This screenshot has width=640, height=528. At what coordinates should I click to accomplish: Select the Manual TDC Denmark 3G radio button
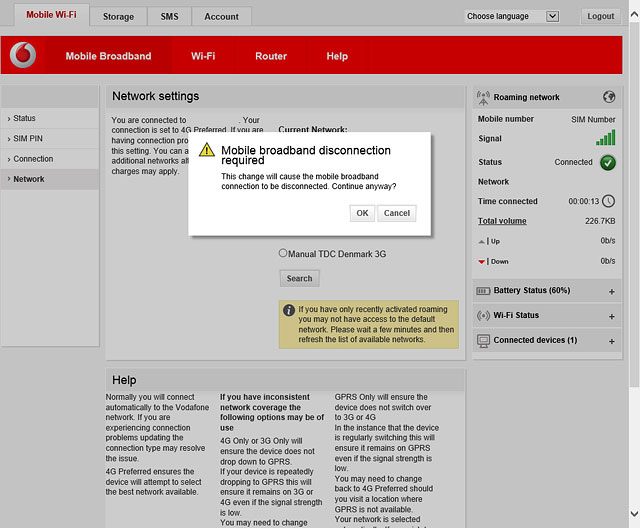coord(283,253)
